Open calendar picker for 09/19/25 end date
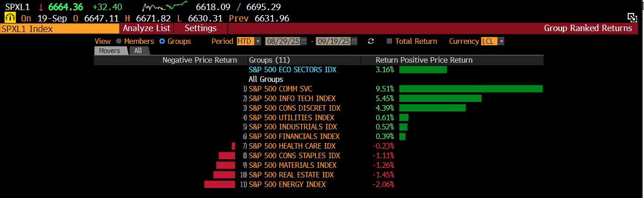The image size is (644, 198). (354, 41)
